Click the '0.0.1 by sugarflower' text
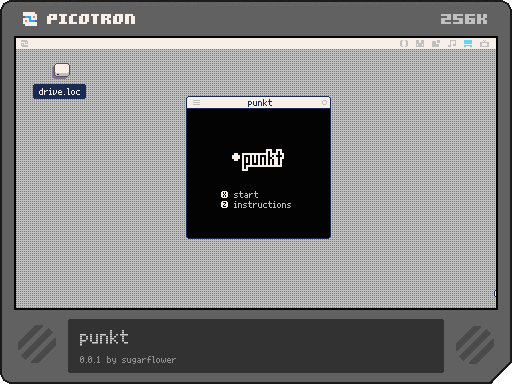This screenshot has height=384, width=512. (x=127, y=360)
